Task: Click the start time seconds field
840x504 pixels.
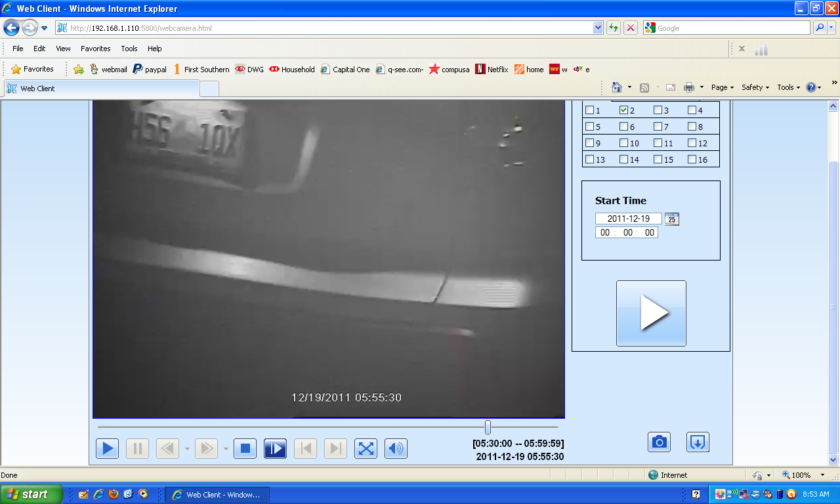Action: (x=649, y=233)
